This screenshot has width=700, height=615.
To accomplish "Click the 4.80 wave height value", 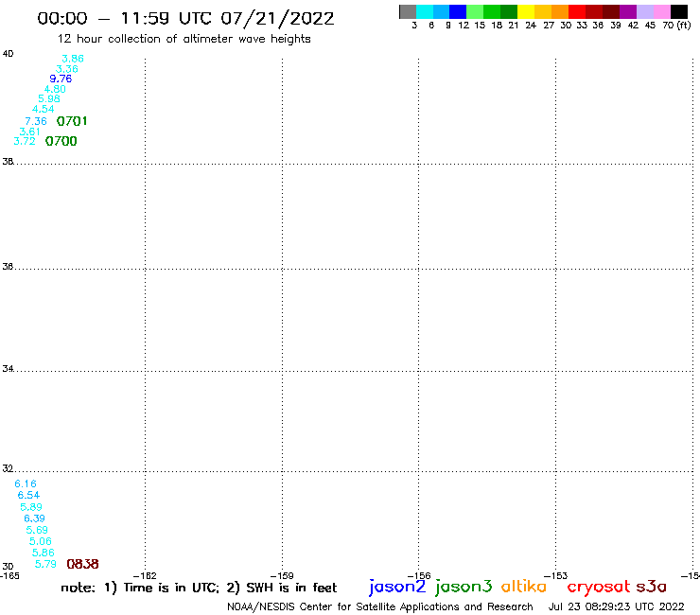I will click(55, 89).
